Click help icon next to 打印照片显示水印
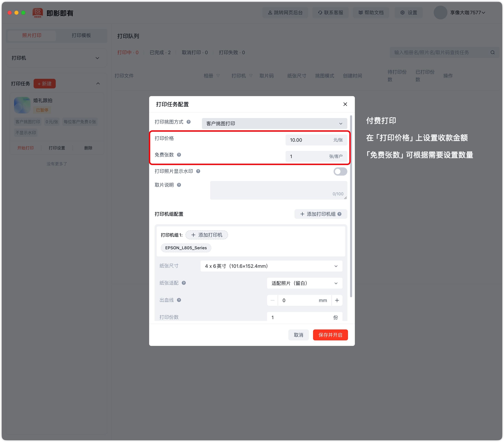Screen dimensions: 504x442 coord(198,171)
